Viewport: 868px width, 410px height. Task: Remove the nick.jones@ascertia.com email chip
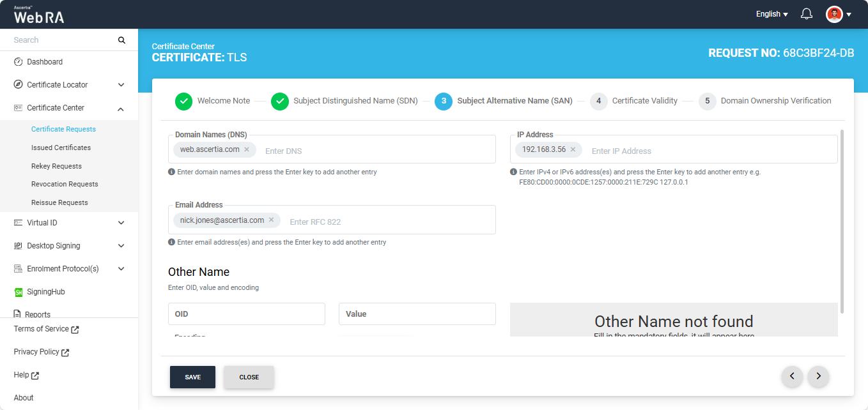pyautogui.click(x=271, y=220)
